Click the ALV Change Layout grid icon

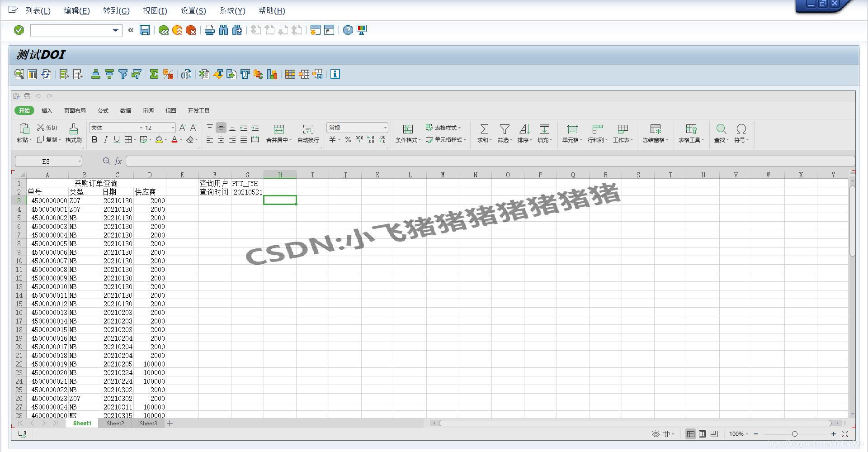coord(290,74)
